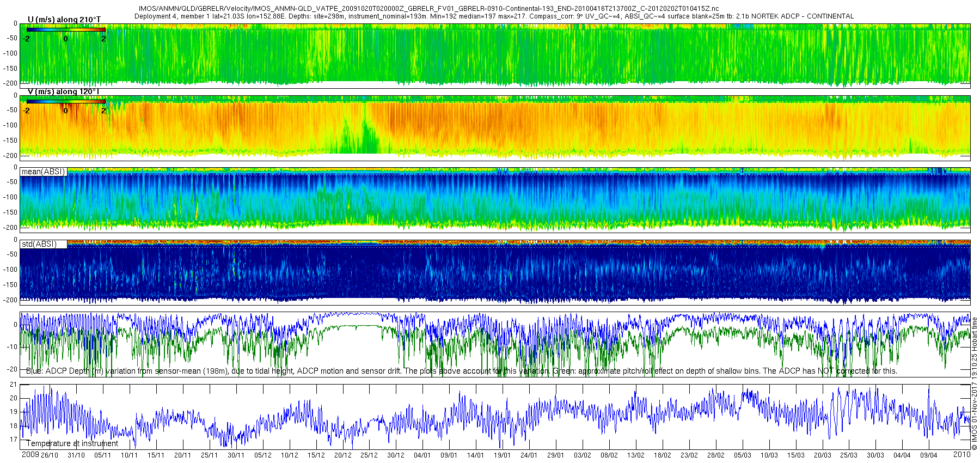The width and height of the screenshot is (980, 463).
Task: Click the Deployment 4 metadata subtitle line
Action: [494, 16]
